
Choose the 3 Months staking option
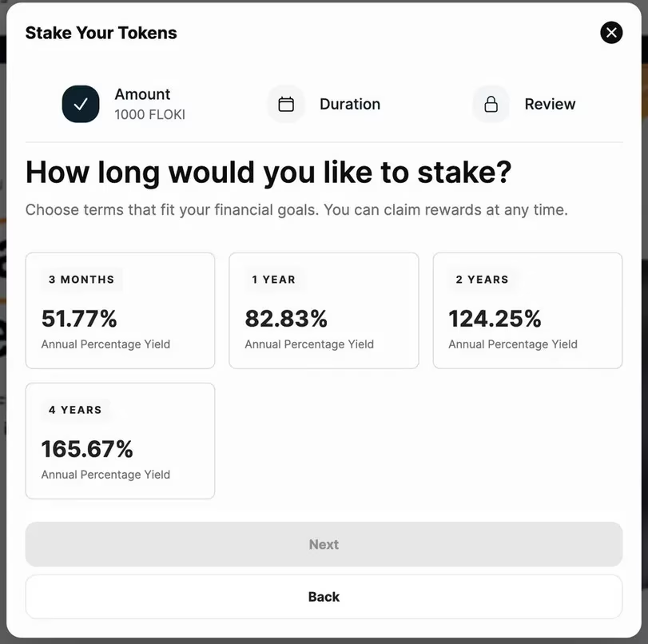pyautogui.click(x=120, y=311)
